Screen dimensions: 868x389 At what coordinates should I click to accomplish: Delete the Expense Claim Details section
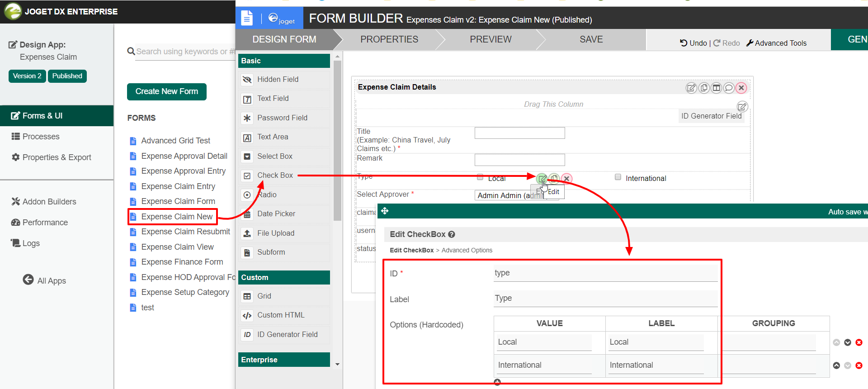(x=741, y=88)
